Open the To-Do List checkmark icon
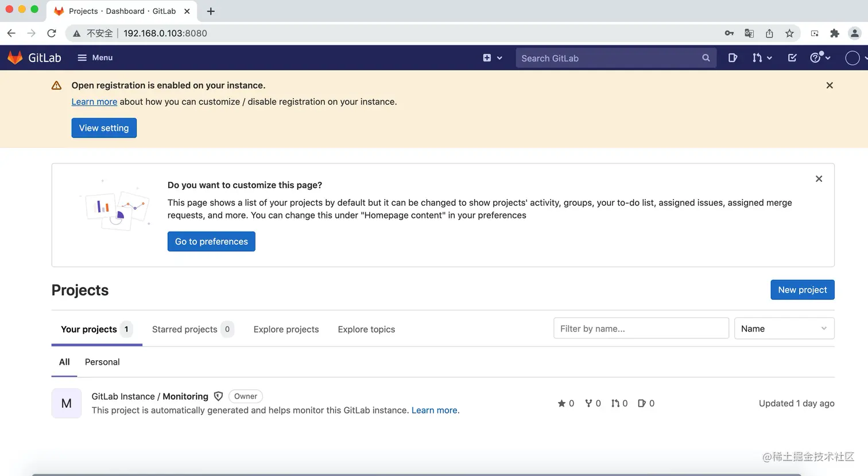This screenshot has width=868, height=476. [x=792, y=58]
